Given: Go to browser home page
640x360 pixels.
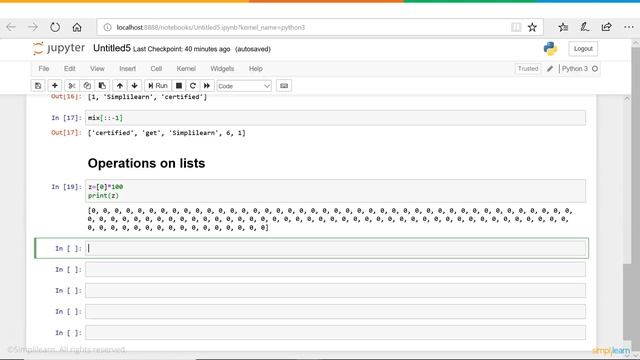Looking at the screenshot, I should pyautogui.click(x=77, y=27).
